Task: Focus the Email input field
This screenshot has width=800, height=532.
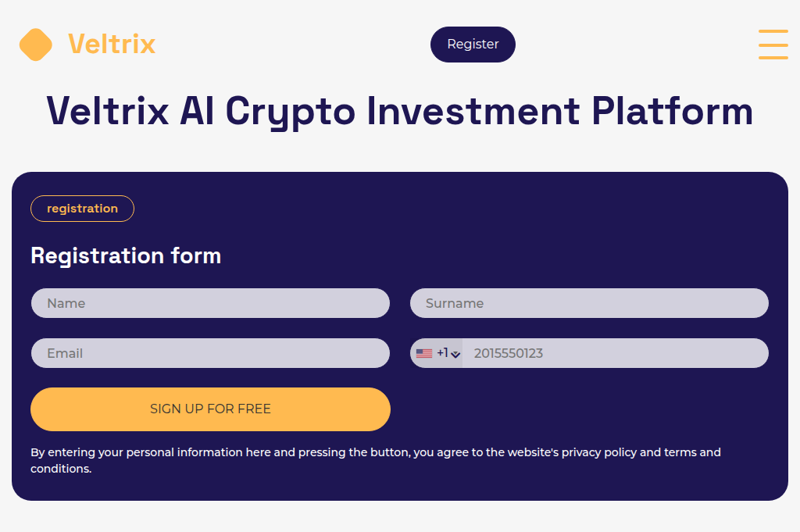Action: click(210, 353)
